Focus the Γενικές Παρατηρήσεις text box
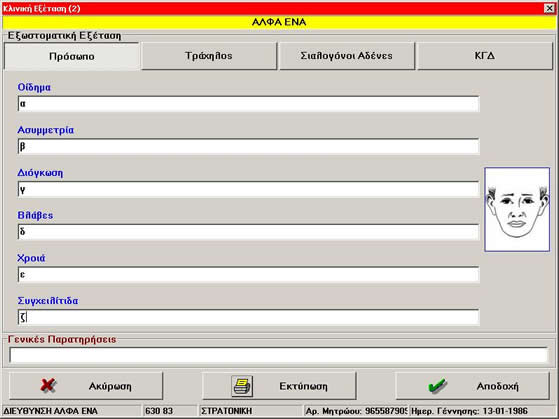Screen dimensions: 559x419 pyautogui.click(x=278, y=355)
